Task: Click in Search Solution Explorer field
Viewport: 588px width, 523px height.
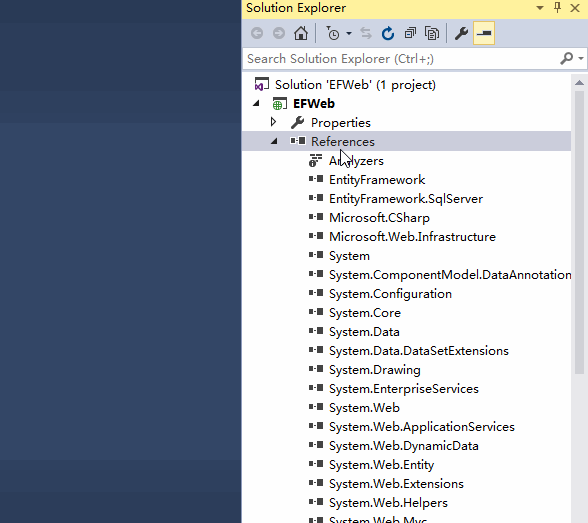Action: click(401, 59)
